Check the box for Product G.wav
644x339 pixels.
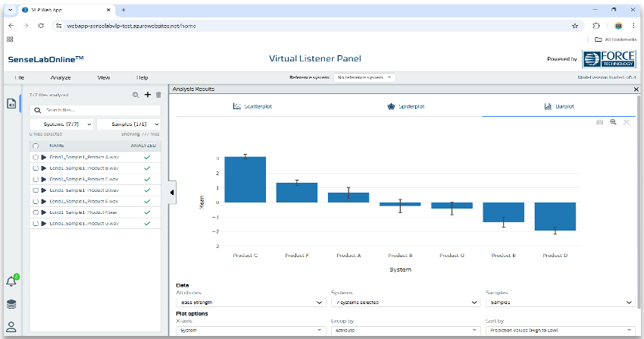[36, 224]
